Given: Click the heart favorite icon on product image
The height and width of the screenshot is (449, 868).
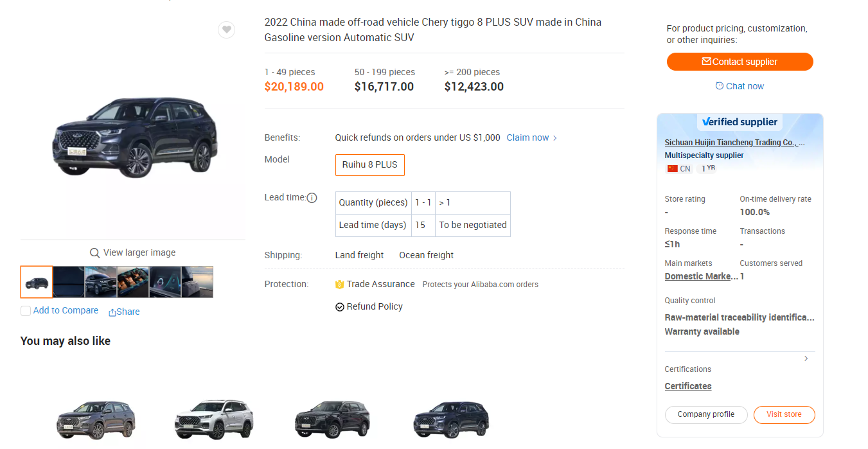Looking at the screenshot, I should coord(226,30).
